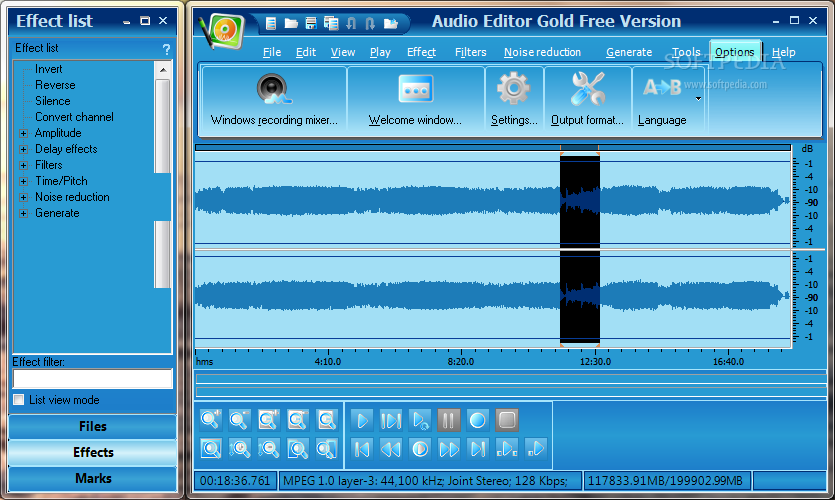Open the Noise reduction menu
The width and height of the screenshot is (835, 500).
pyautogui.click(x=542, y=52)
